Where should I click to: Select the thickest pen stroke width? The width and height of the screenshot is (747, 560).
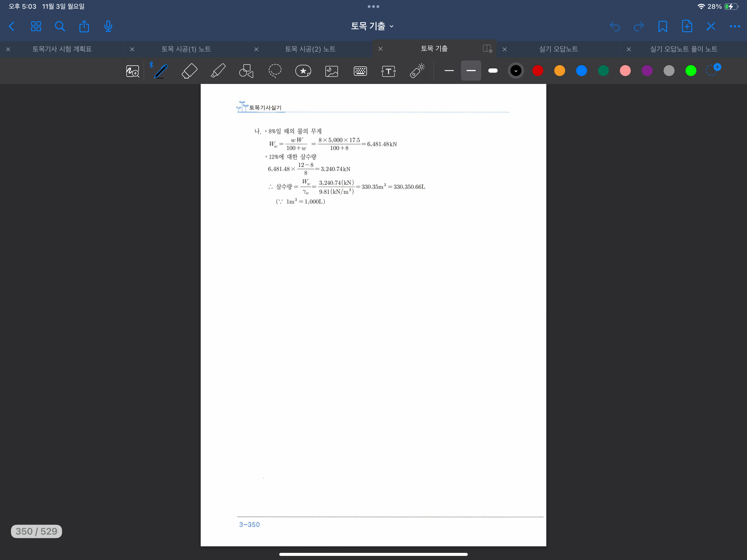(x=493, y=71)
